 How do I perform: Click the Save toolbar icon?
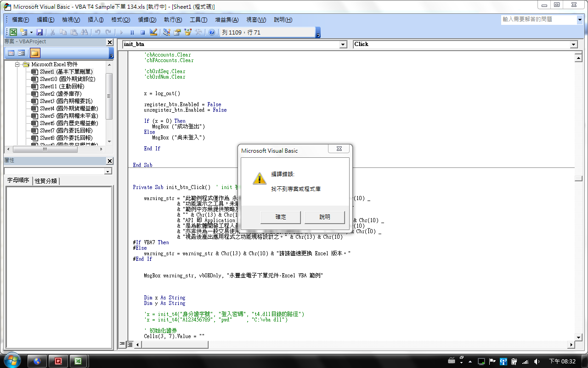(40, 32)
